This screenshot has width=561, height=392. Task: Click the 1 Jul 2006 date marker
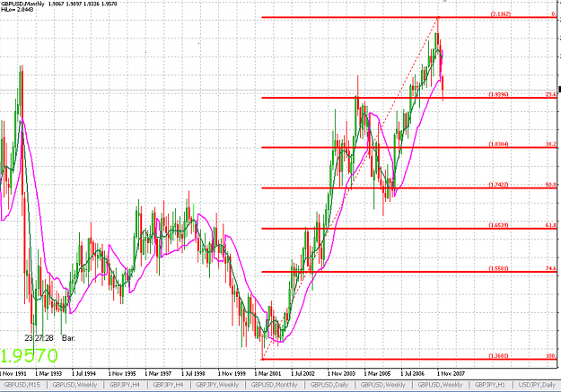413,373
